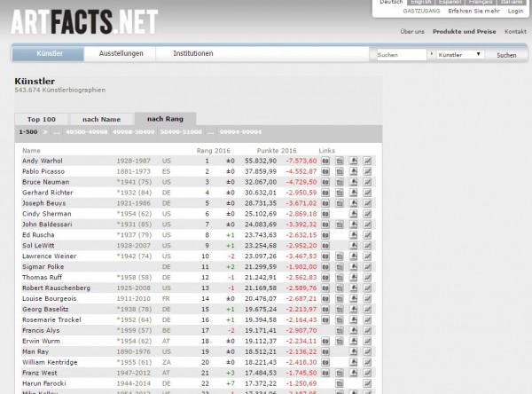Viewport: 532px width, 394px height.
Task: Open the chain-link icon for Gerhard Richter
Action: (325, 193)
